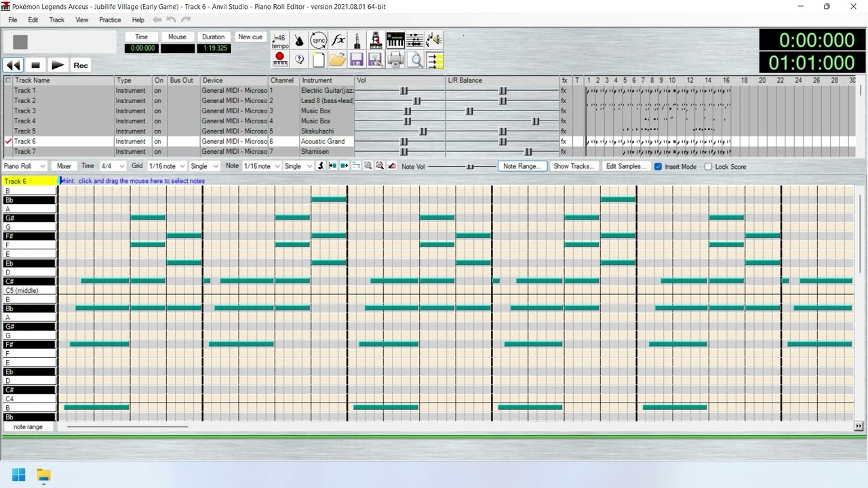Open Track 1 Electric Guitar instrument cell
868x488 pixels.
coord(327,90)
